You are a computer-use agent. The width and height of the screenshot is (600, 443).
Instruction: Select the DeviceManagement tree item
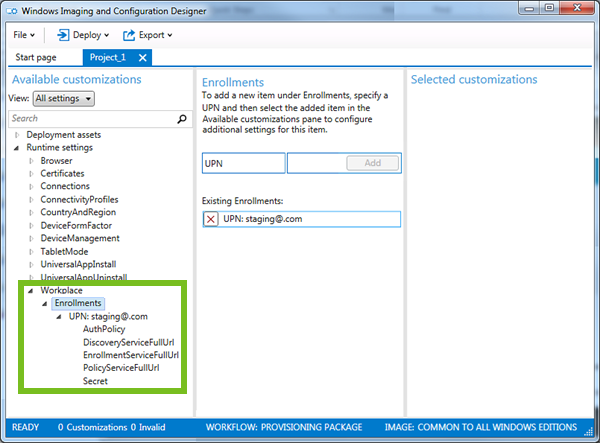(x=80, y=238)
